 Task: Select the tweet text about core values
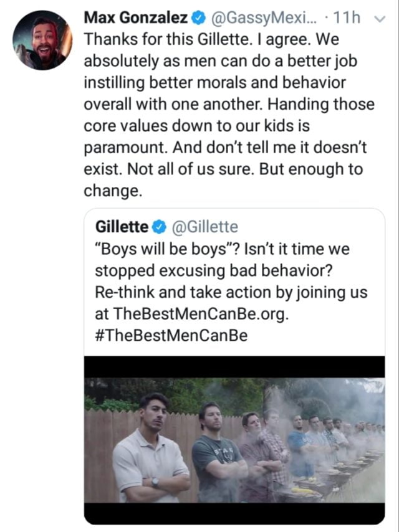pyautogui.click(x=187, y=125)
